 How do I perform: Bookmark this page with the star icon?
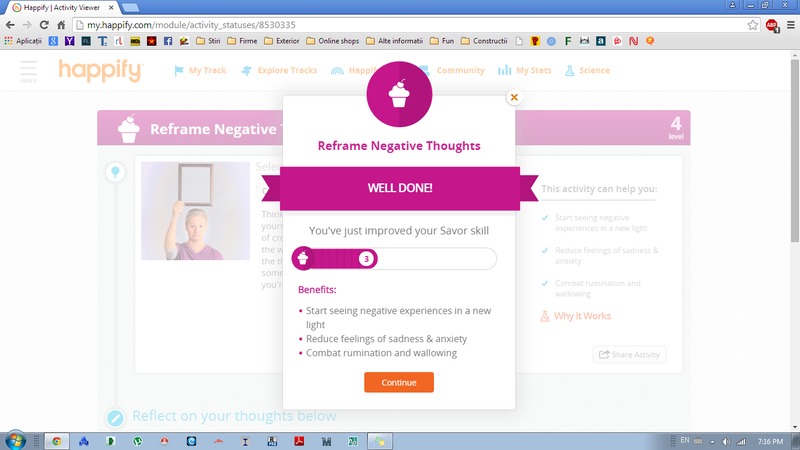tap(753, 25)
